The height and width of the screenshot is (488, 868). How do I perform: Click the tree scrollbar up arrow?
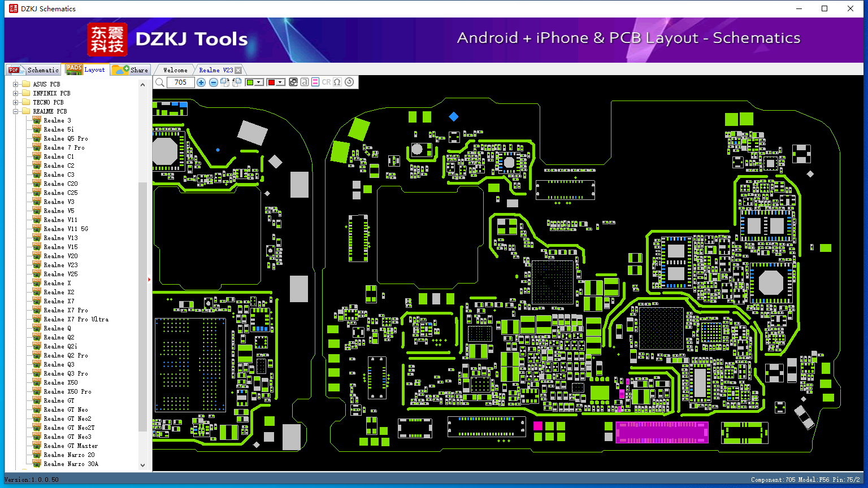point(142,85)
